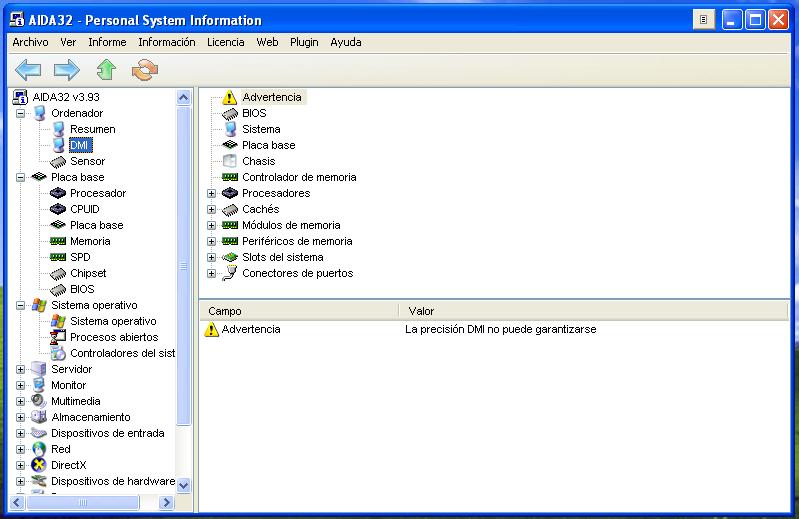This screenshot has width=799, height=519.
Task: Select Sensor in the Ordenador tree
Action: point(87,161)
